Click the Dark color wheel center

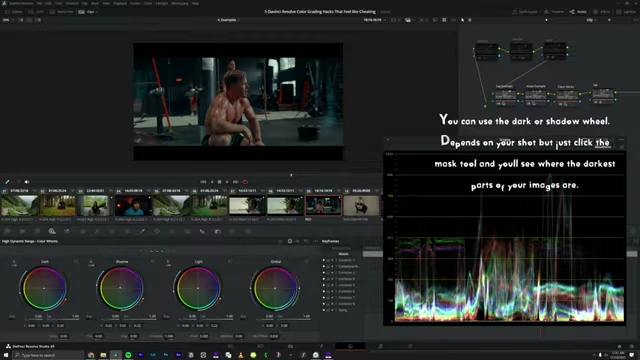tap(44, 288)
